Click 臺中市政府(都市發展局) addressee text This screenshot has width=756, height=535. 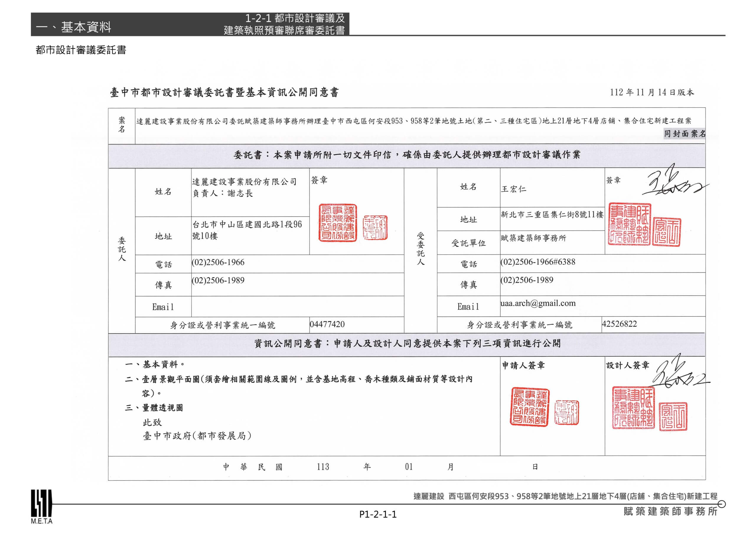click(197, 436)
